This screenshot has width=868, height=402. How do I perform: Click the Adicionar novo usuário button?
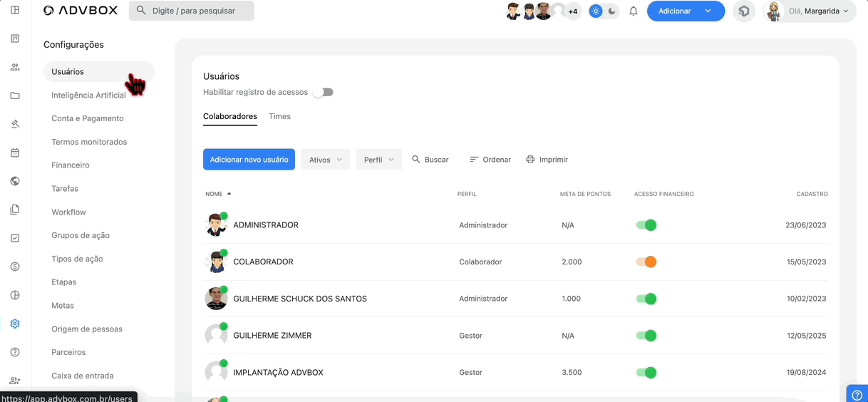(249, 160)
